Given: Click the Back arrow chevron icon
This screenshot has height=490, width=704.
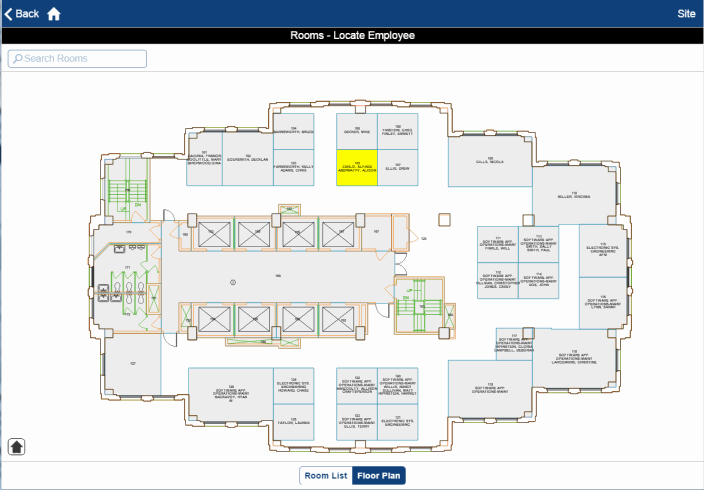Looking at the screenshot, I should (x=9, y=14).
